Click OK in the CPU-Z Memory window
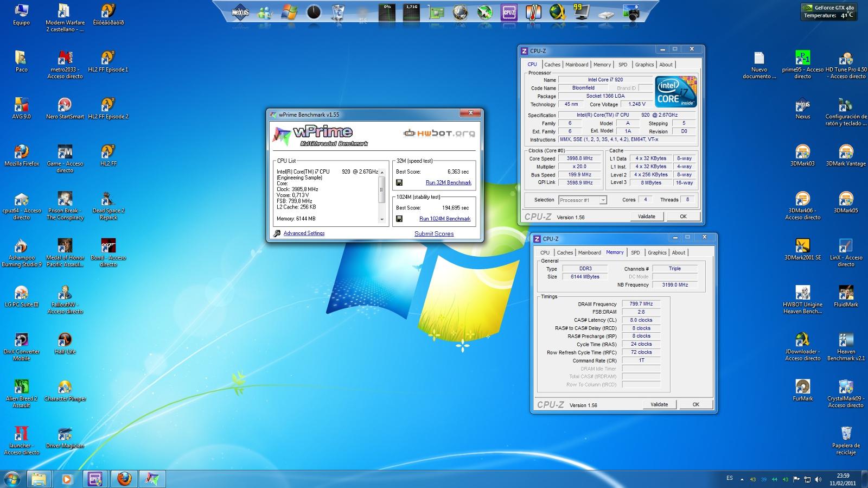This screenshot has width=868, height=488. click(x=696, y=404)
